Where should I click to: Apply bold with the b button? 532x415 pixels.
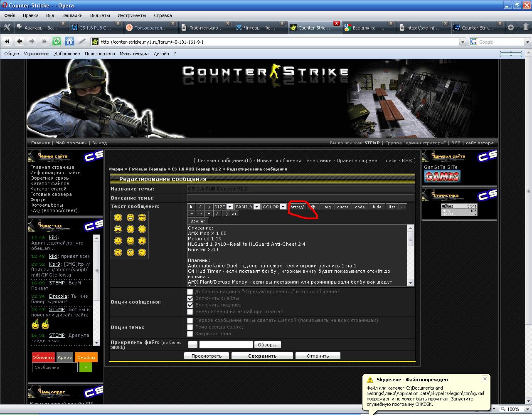tap(191, 207)
